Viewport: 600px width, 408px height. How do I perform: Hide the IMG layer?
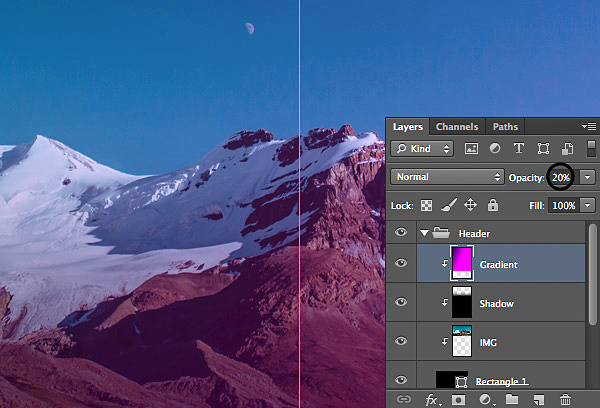click(x=401, y=341)
